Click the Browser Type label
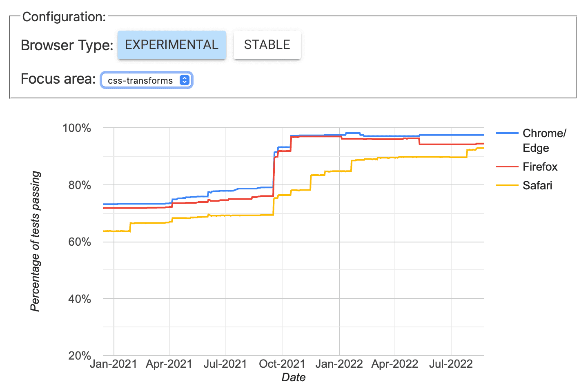Viewport: 588px width, 391px height. (67, 45)
